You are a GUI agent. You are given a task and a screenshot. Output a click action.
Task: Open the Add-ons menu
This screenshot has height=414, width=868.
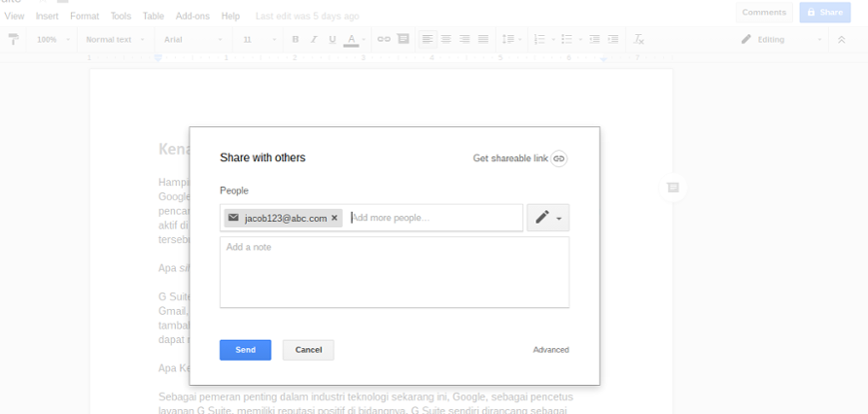193,16
